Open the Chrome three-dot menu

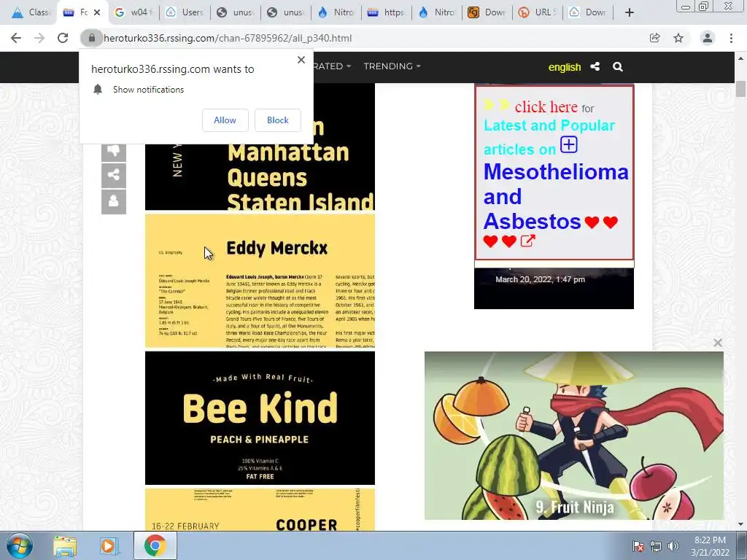tap(731, 38)
